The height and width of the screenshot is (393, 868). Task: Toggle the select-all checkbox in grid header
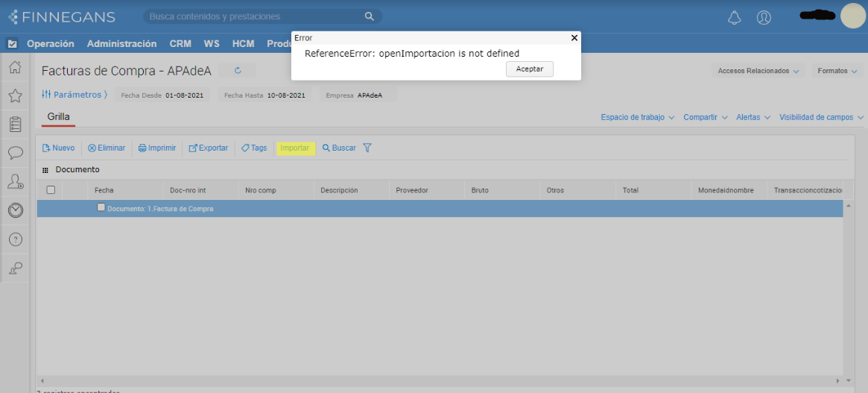point(51,190)
